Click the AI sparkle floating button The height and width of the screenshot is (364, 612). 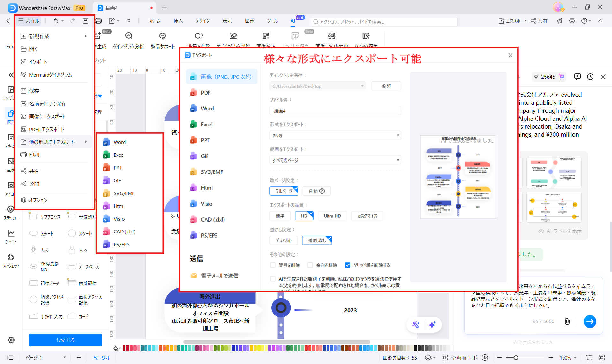pos(432,325)
